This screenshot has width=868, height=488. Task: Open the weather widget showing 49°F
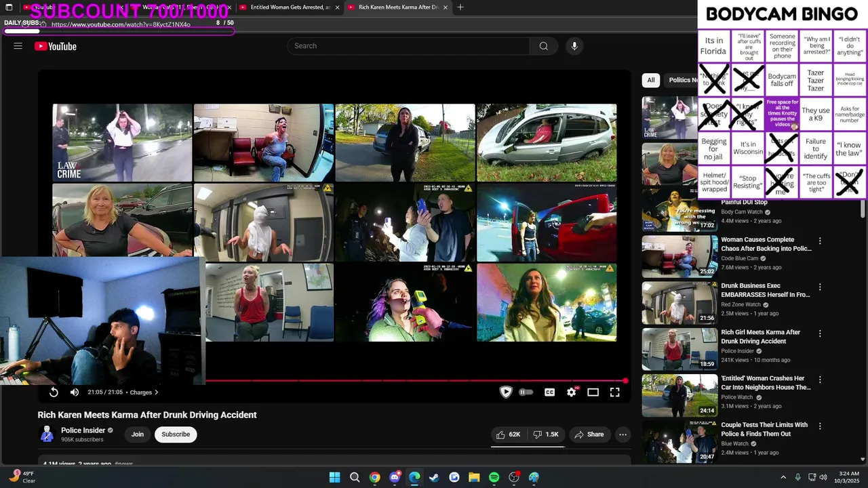(22, 477)
